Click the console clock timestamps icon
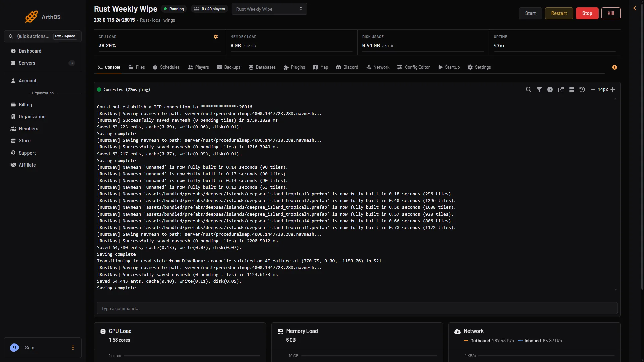Viewport: 644px width, 362px height. [550, 89]
